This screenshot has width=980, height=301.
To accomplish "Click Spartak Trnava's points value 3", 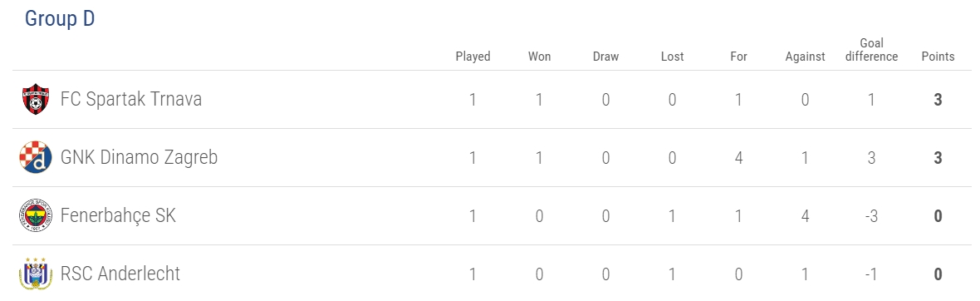I will click(x=938, y=100).
